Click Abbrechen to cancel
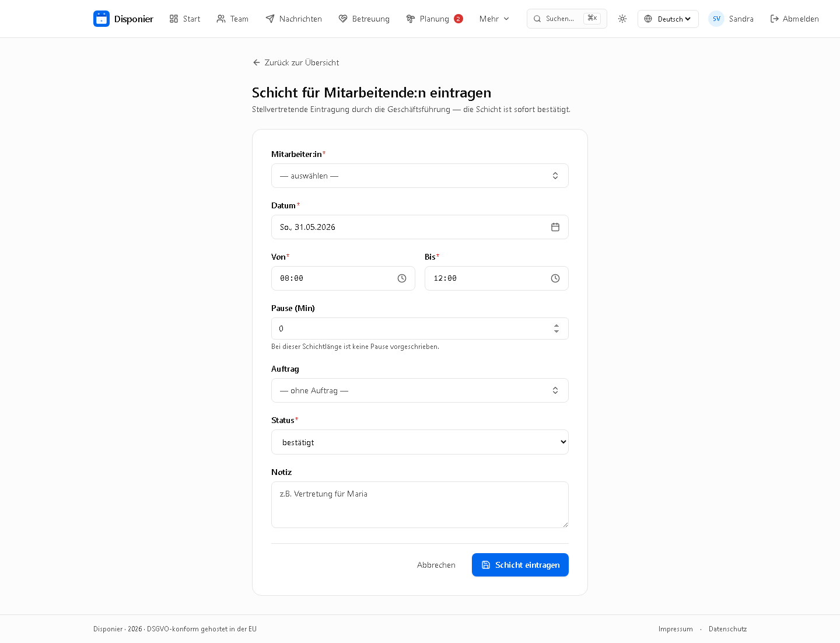Image resolution: width=840 pixels, height=643 pixels. tap(436, 565)
